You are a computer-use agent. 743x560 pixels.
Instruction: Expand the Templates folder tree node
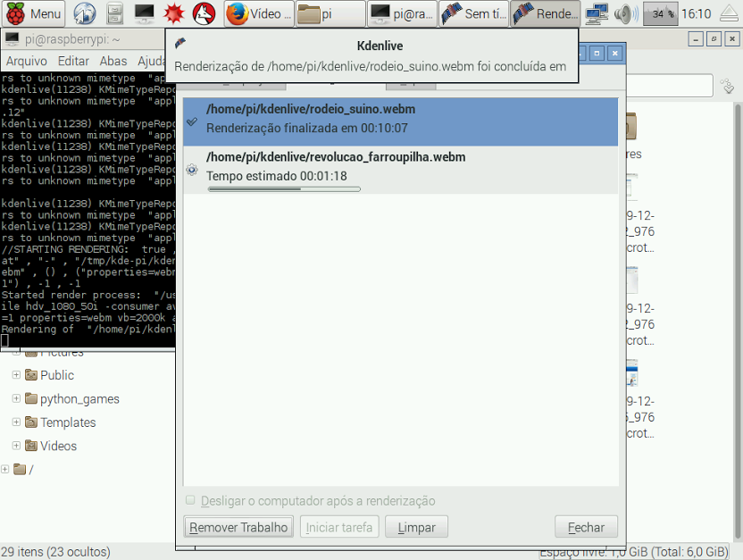pyautogui.click(x=16, y=422)
